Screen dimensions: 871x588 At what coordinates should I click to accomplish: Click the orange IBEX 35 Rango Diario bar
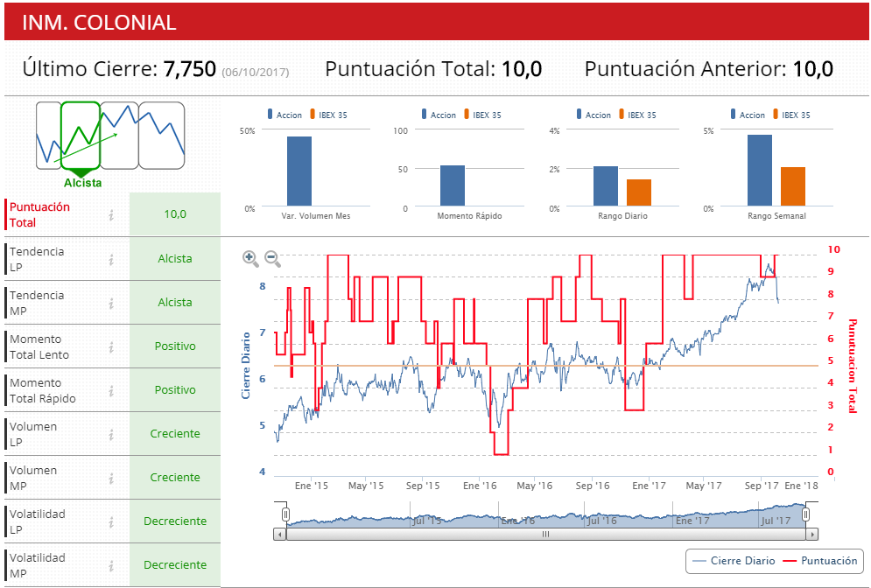[639, 192]
